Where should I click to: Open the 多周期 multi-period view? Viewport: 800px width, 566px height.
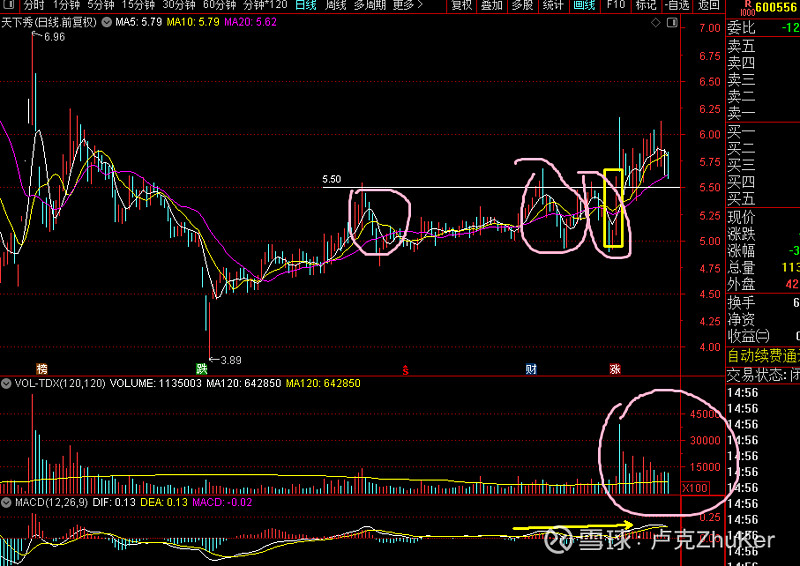click(369, 5)
